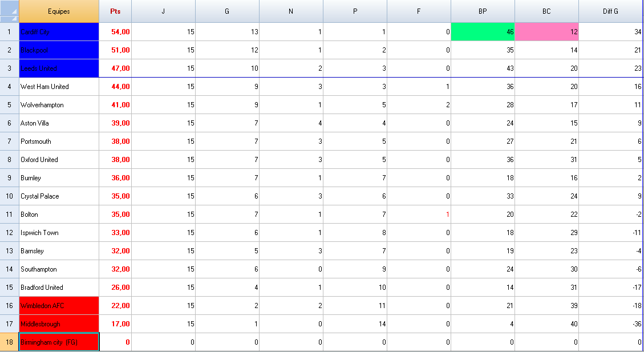
Task: Click the J column header
Action: tap(164, 11)
